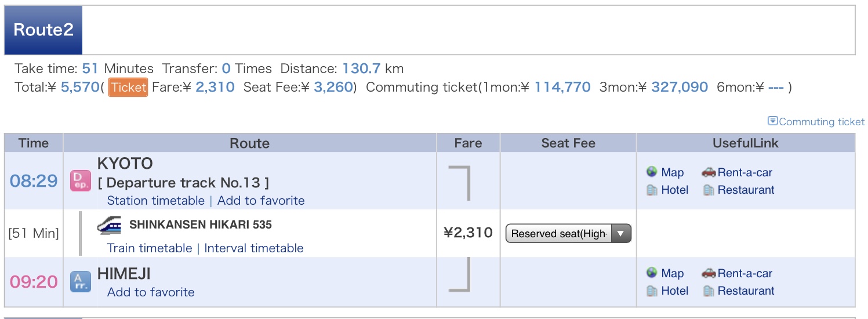The width and height of the screenshot is (868, 319).
Task: Open the Interval timetable link
Action: [254, 248]
